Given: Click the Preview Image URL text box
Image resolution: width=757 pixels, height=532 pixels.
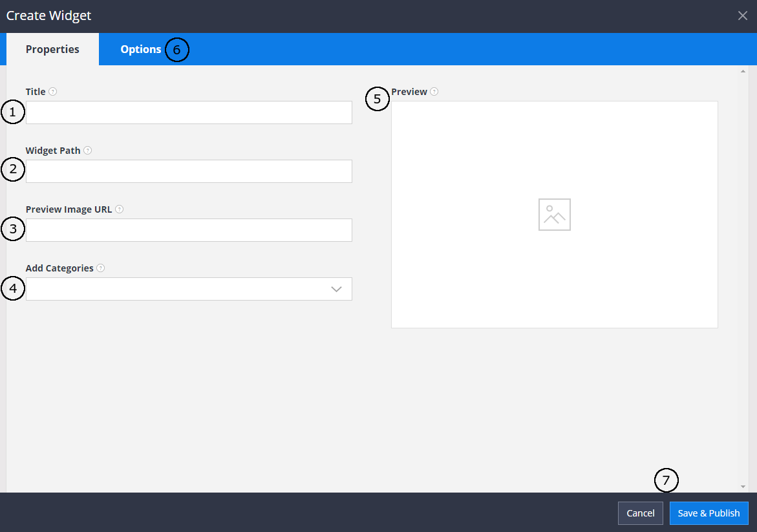Looking at the screenshot, I should pos(188,230).
